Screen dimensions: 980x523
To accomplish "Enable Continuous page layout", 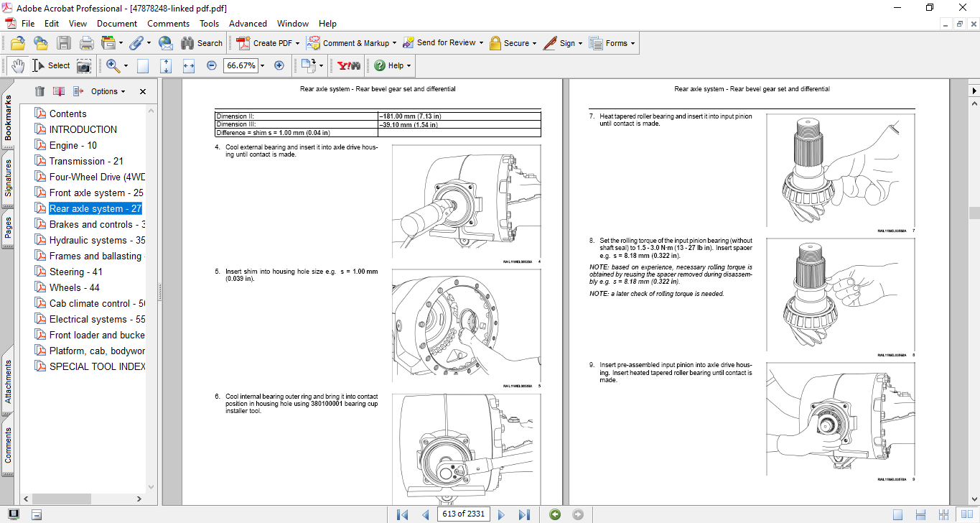I will pos(921,514).
